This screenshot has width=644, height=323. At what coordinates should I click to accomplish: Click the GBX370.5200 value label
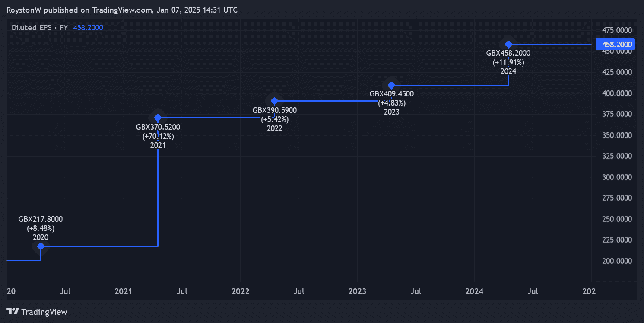point(158,127)
